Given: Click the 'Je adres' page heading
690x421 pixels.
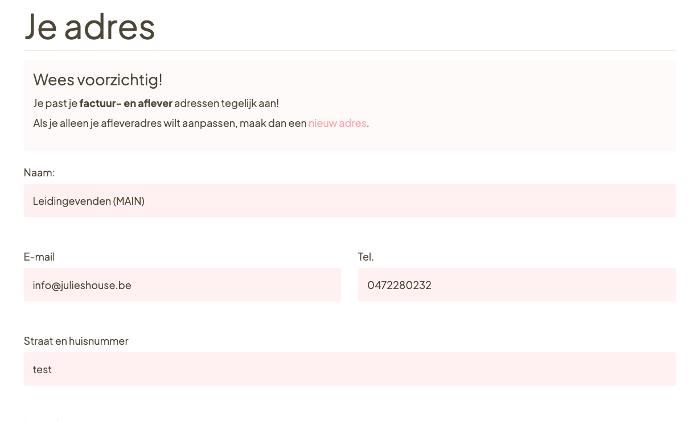Looking at the screenshot, I should [x=89, y=27].
